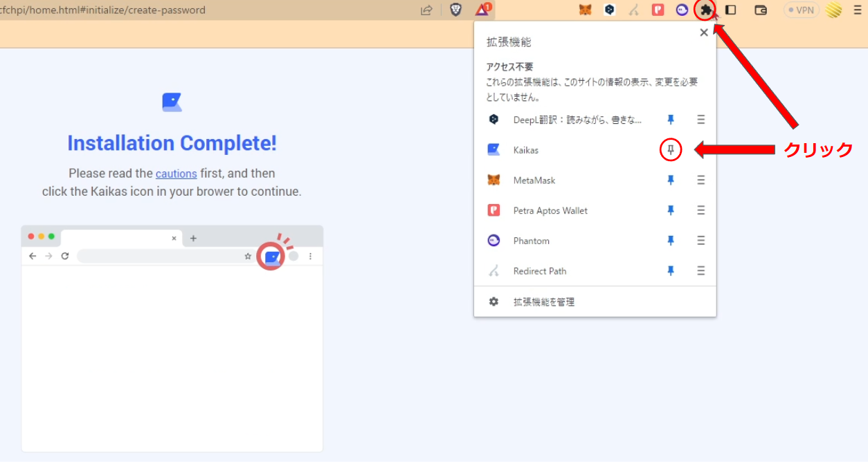Open the cautions link
The width and height of the screenshot is (868, 462).
(176, 173)
